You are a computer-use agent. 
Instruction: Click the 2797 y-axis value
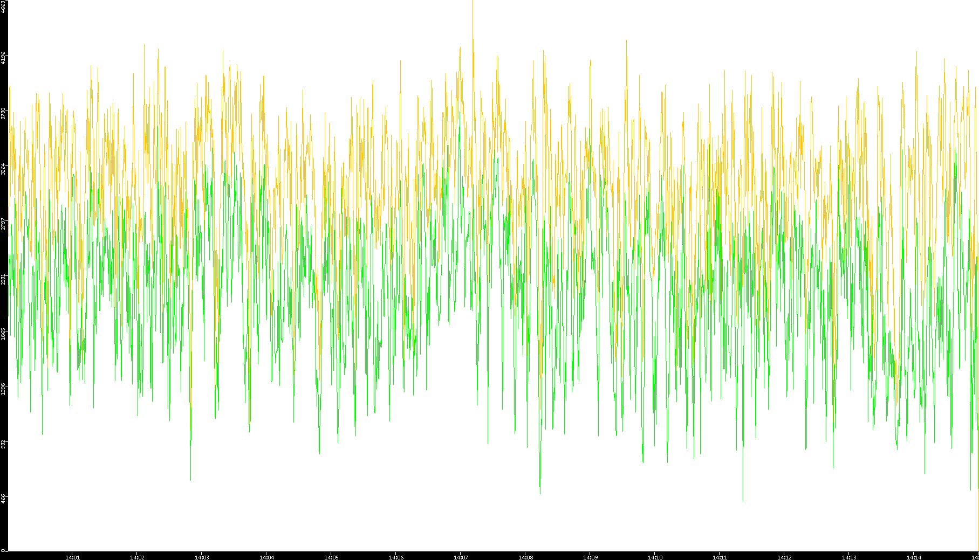tap(4, 224)
